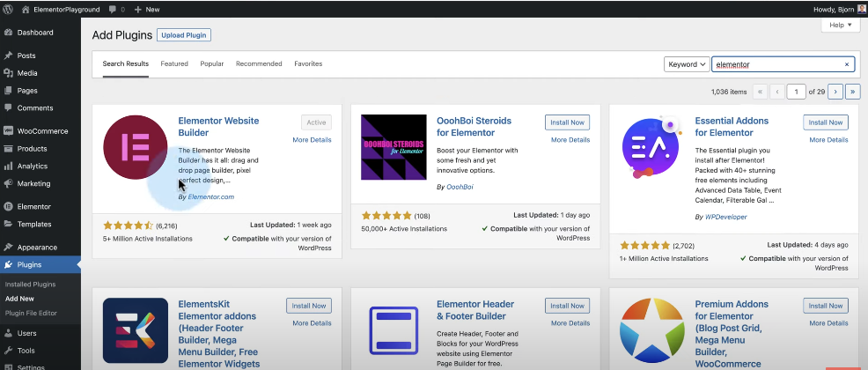This screenshot has height=370, width=868.
Task: Click the Analytics bar chart icon
Action: (8, 166)
